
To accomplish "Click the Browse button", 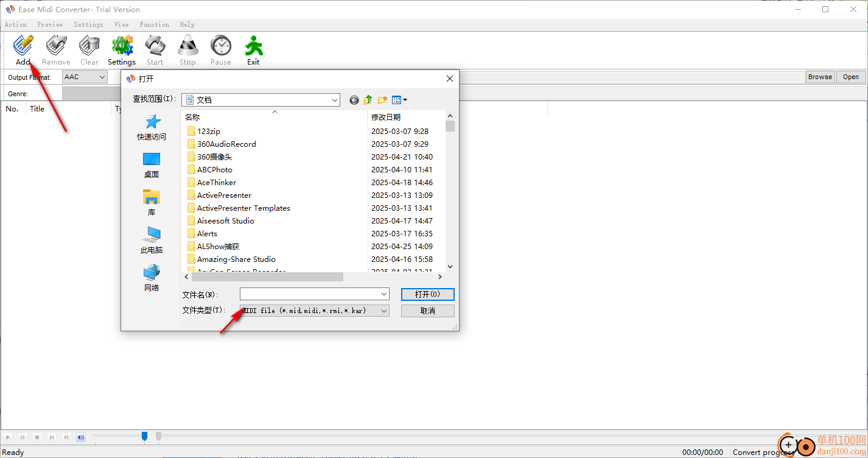I will coord(820,77).
